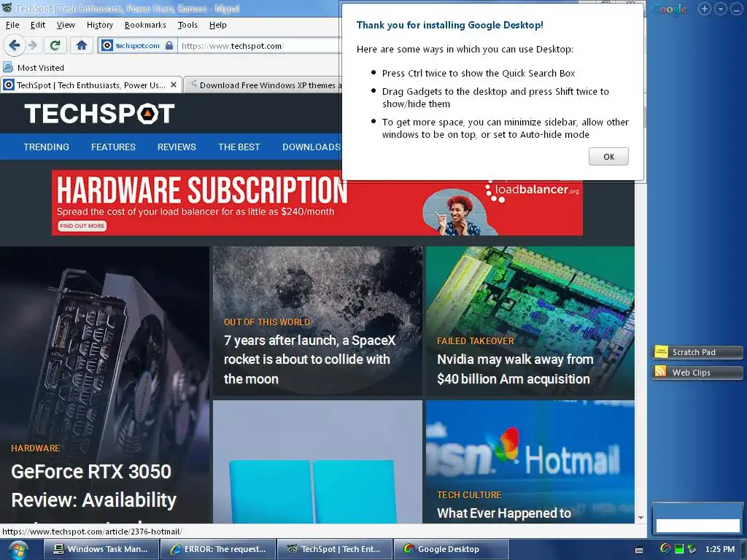This screenshot has height=560, width=747.
Task: Switch to the Google Desktop taskbar button
Action: 451,549
